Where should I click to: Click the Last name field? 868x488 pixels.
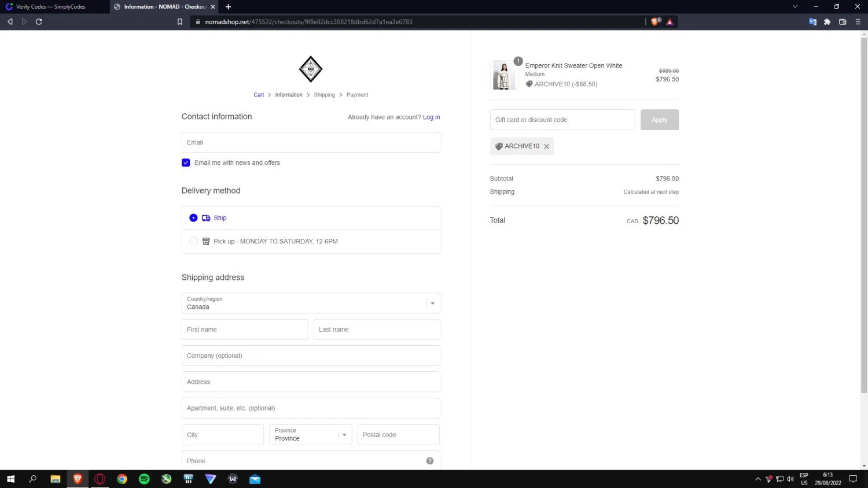tap(377, 330)
